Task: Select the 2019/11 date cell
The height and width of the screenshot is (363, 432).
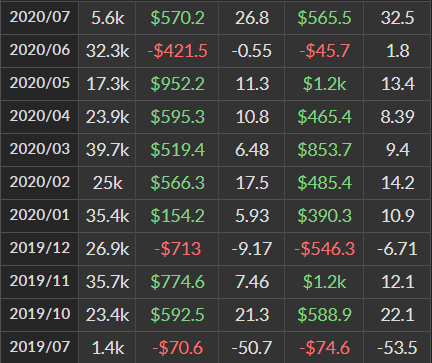Action: click(x=40, y=281)
